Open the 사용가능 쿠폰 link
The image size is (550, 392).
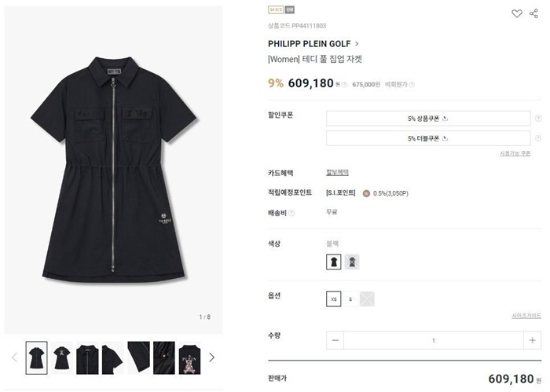pos(515,153)
